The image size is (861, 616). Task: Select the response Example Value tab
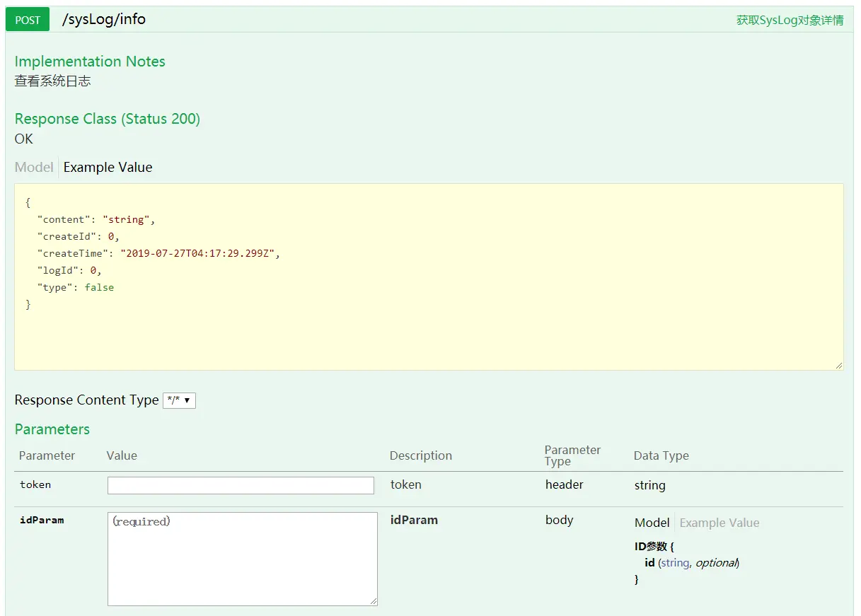click(108, 168)
